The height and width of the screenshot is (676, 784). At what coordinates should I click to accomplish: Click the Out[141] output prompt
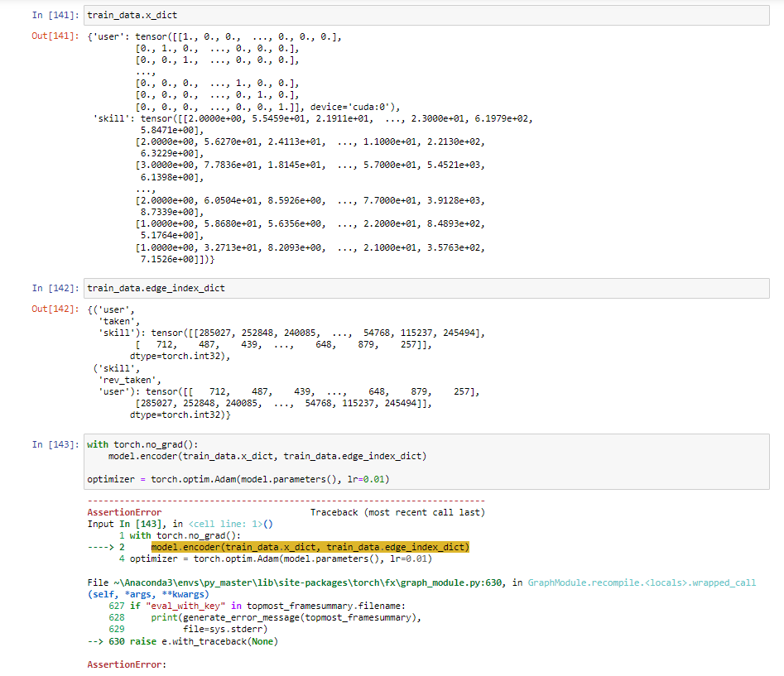(55, 36)
